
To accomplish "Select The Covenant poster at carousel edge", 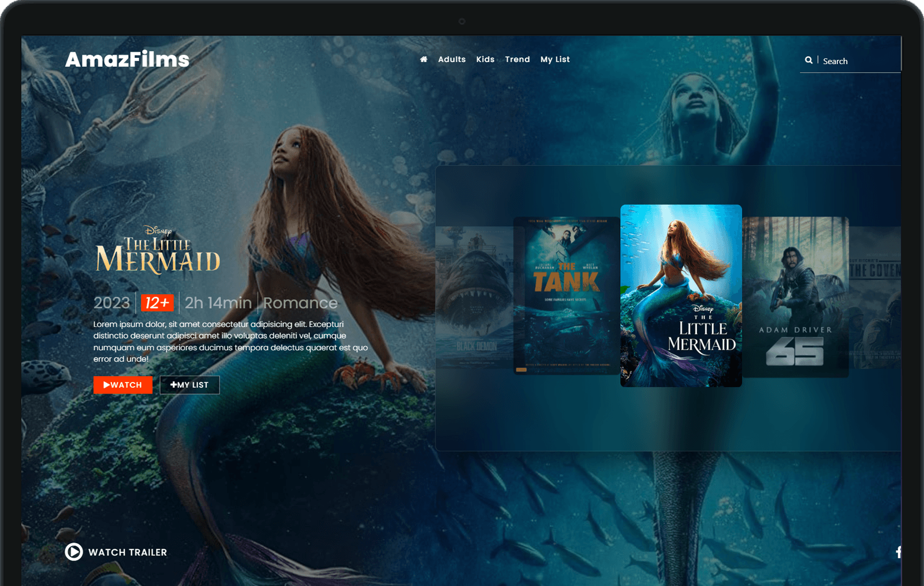I will pos(875,297).
